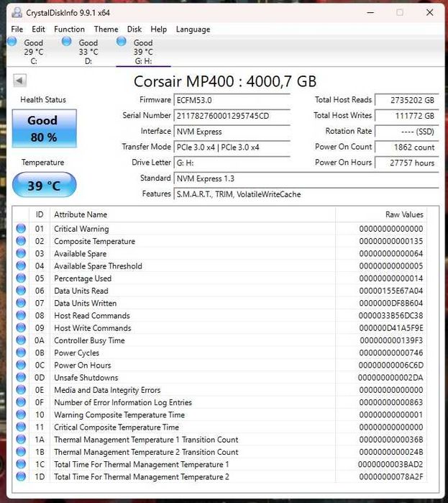Click status orb for Error Information Log Entries row
Image resolution: width=448 pixels, height=503 pixels.
(21, 402)
